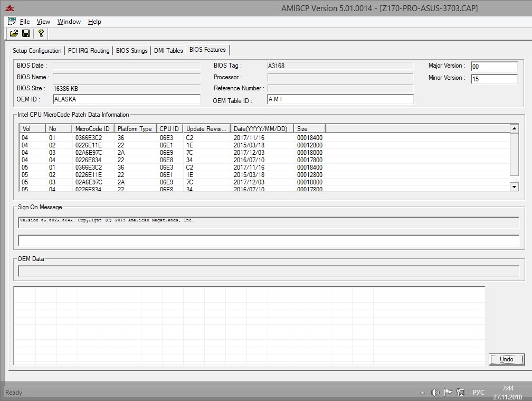Show hidden tray icons arrow
The height and width of the screenshot is (401, 532).
pyautogui.click(x=422, y=393)
